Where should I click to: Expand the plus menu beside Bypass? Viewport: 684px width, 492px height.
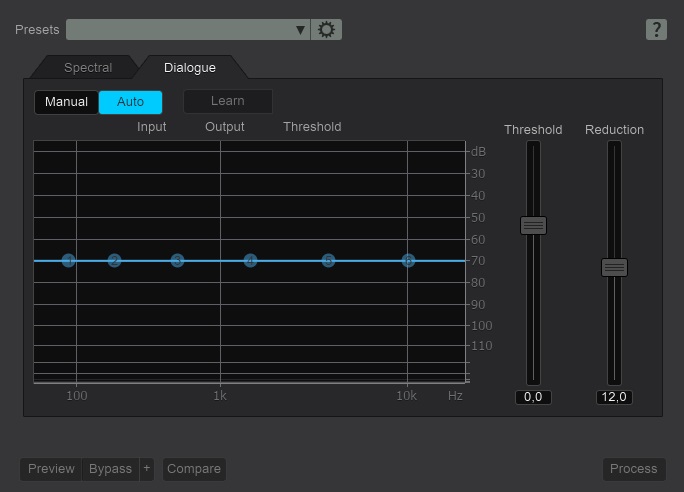pyautogui.click(x=146, y=469)
